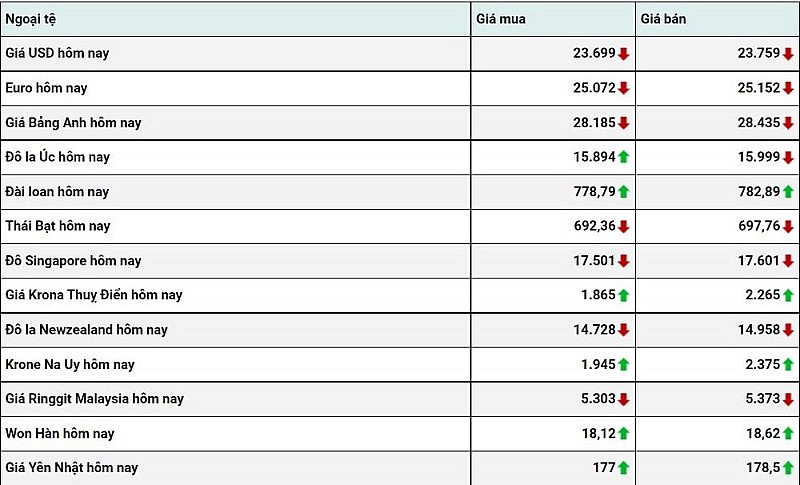Click the red down arrow beside Euro 25.152
Image resolution: width=800 pixels, height=485 pixels.
(x=788, y=88)
